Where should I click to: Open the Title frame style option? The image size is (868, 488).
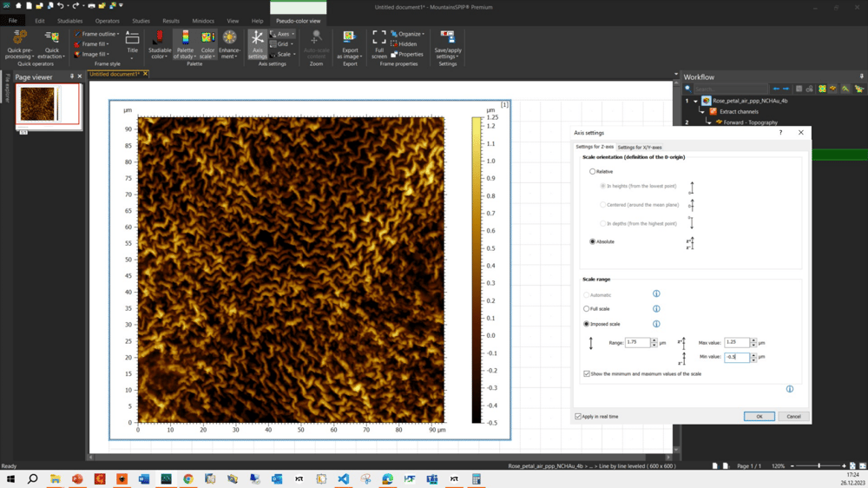click(132, 44)
